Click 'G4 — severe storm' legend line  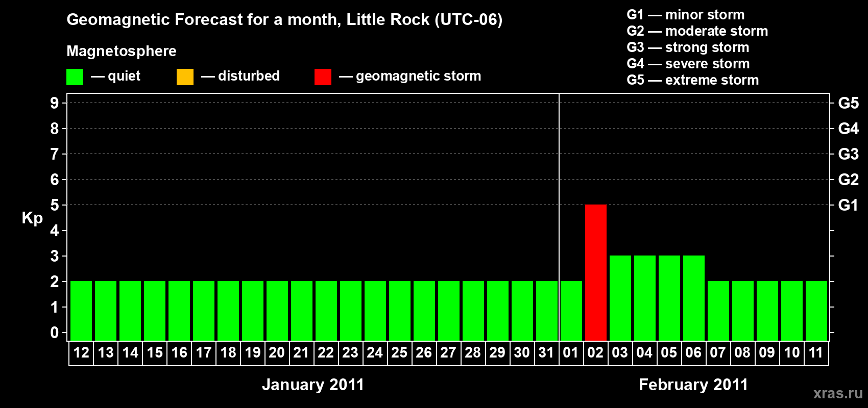tap(688, 64)
